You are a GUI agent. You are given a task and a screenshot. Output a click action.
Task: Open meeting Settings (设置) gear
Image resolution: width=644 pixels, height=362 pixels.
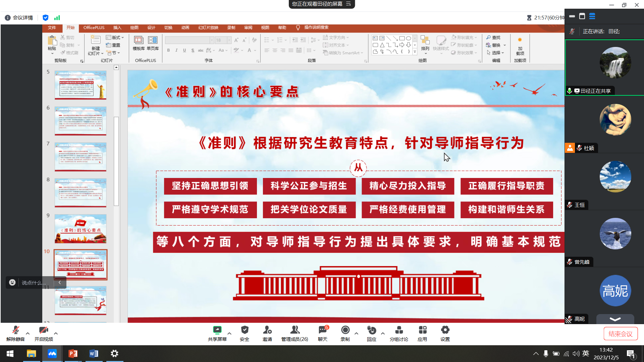pos(445,330)
